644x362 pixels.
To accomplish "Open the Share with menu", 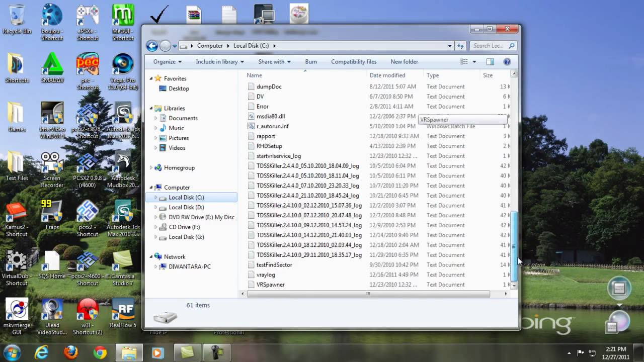I will (x=274, y=62).
